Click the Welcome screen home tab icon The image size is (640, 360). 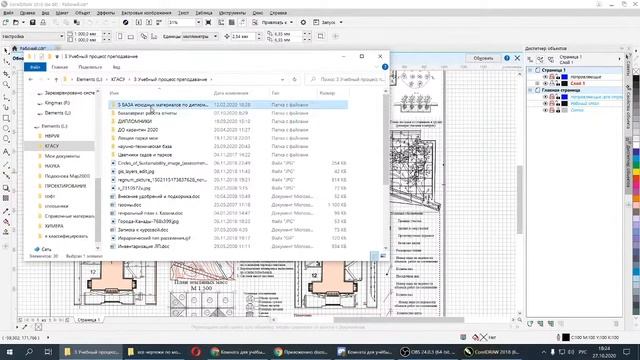click(14, 48)
